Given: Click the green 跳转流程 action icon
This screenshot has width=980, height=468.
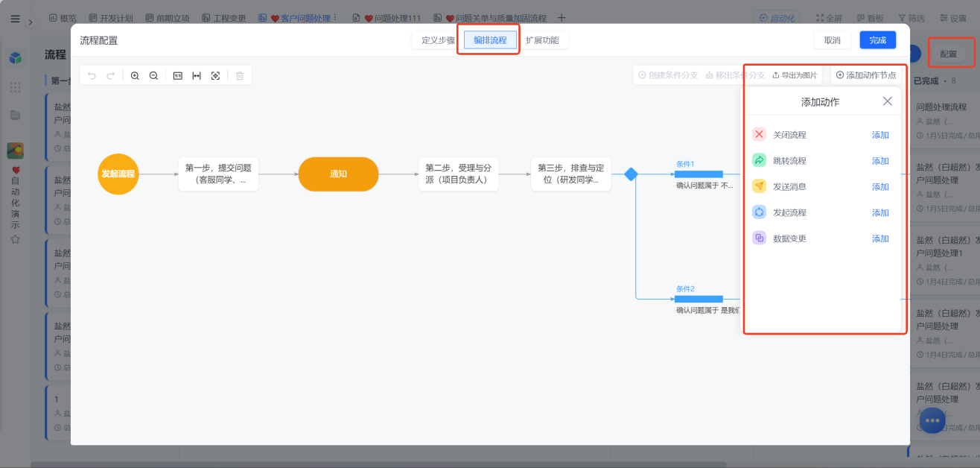Looking at the screenshot, I should [x=759, y=160].
